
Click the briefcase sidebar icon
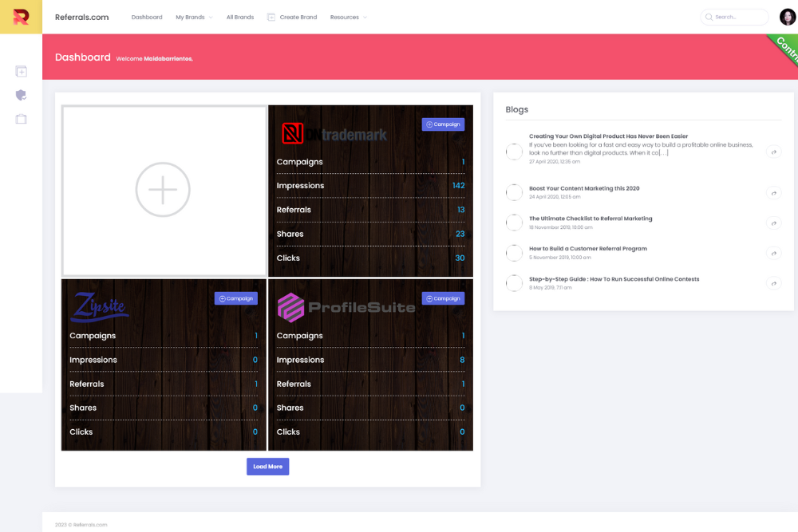pos(21,119)
